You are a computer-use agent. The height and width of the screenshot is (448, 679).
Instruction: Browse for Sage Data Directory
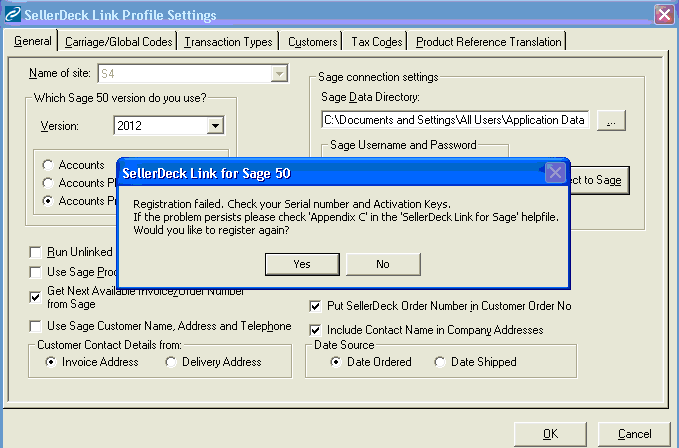click(x=611, y=120)
